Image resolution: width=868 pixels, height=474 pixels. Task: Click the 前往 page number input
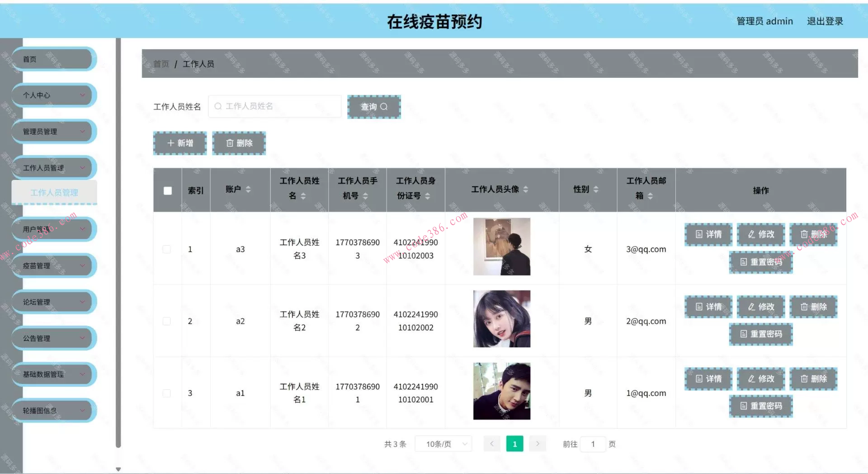pos(593,444)
